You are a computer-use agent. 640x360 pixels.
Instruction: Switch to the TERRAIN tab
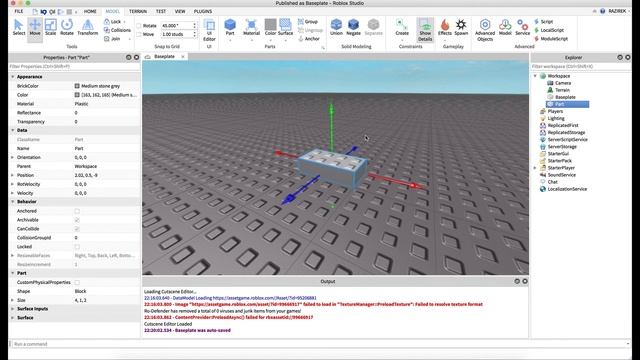138,11
